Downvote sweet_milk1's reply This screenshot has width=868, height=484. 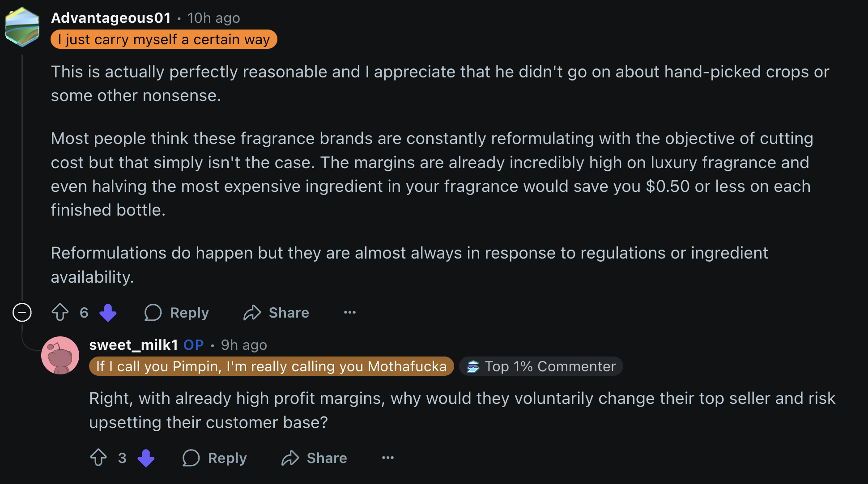[x=146, y=458]
